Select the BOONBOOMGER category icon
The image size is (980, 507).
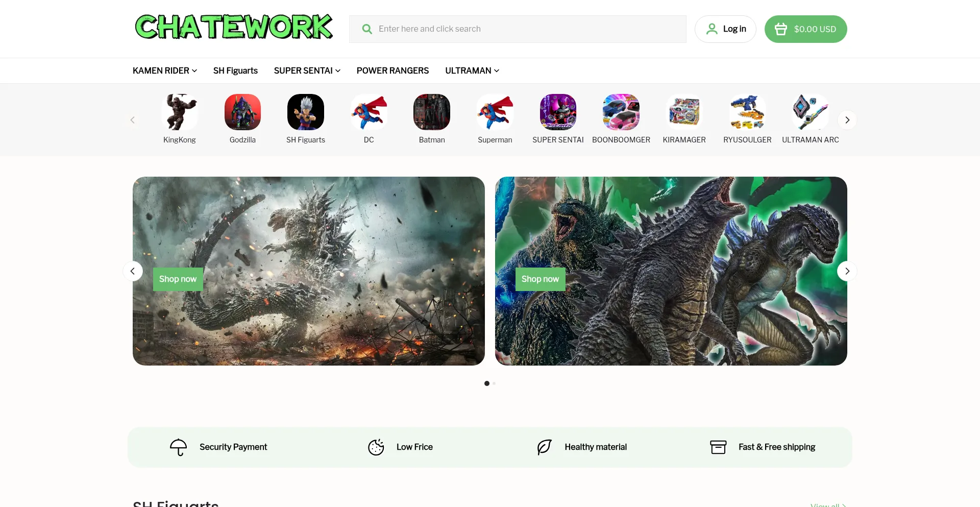621,112
